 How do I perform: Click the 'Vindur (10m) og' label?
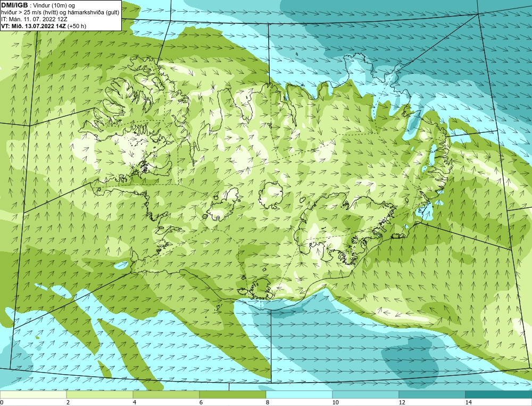click(55, 5)
